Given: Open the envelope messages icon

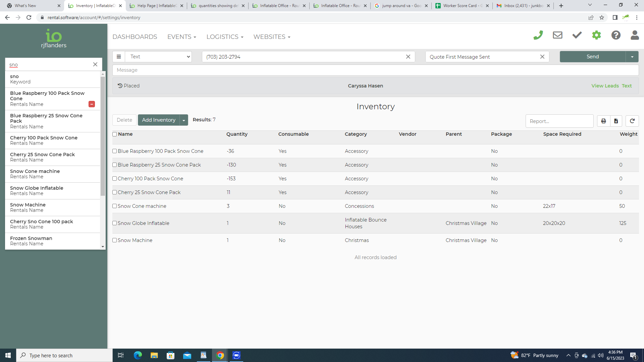Looking at the screenshot, I should point(557,35).
